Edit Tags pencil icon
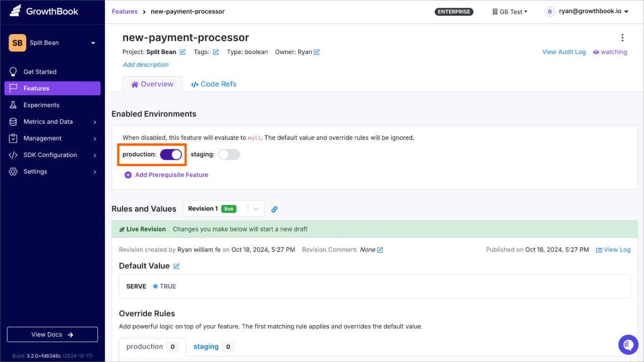Viewport: 644px width, 362px height. 216,52
